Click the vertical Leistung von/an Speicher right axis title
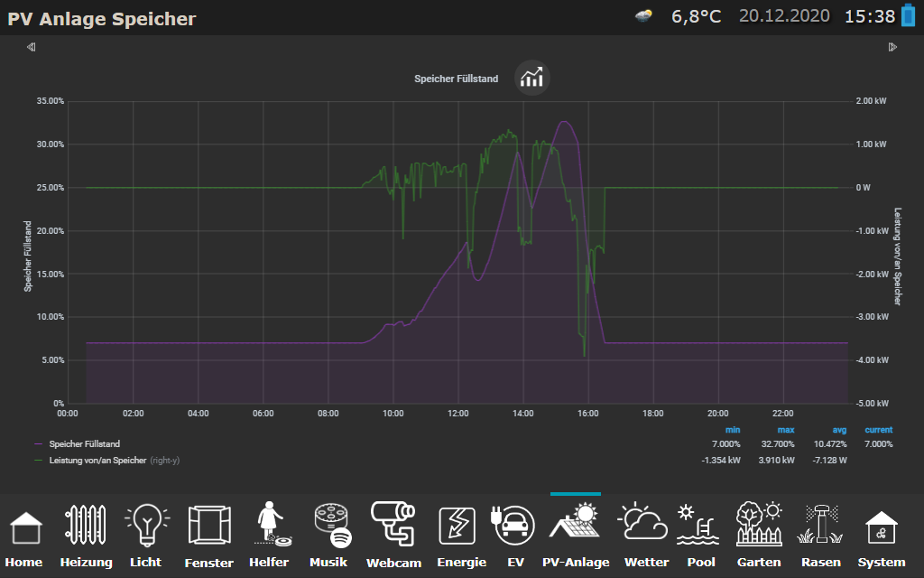Screen dimensions: 924x578 (x=898, y=256)
